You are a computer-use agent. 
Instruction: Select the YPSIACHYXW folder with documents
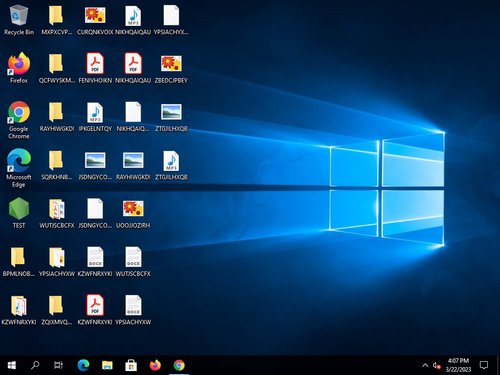click(x=57, y=261)
